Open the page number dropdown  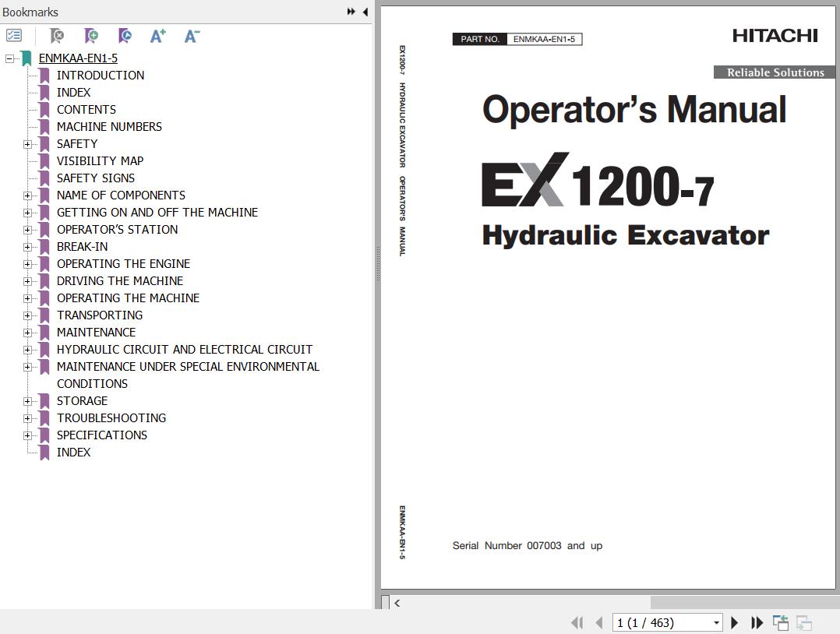(x=716, y=623)
